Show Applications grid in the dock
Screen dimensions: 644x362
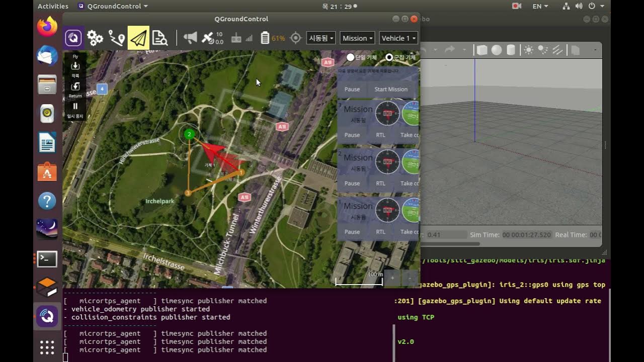tap(47, 347)
